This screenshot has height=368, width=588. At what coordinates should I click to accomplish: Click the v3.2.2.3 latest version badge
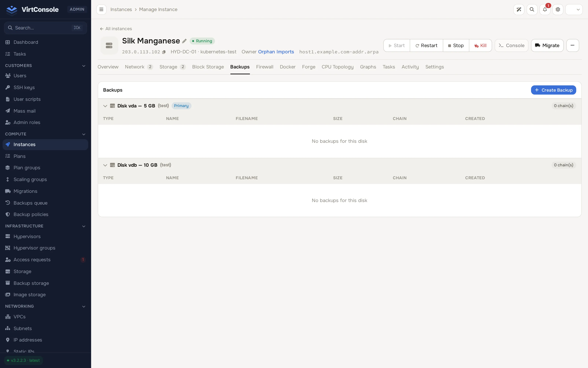[x=23, y=360]
